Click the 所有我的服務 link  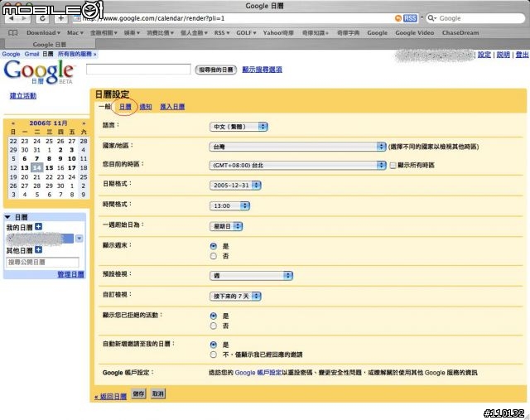(x=77, y=54)
